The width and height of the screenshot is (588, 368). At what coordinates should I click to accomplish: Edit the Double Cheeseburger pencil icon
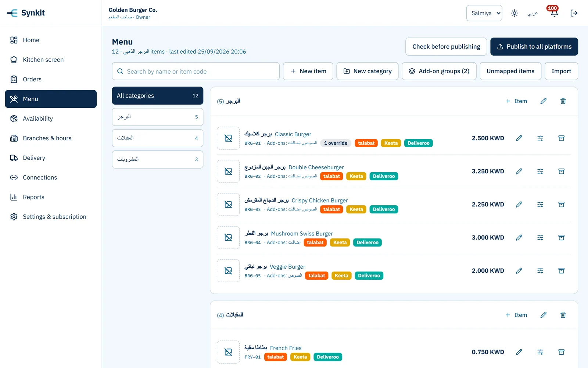click(x=519, y=171)
